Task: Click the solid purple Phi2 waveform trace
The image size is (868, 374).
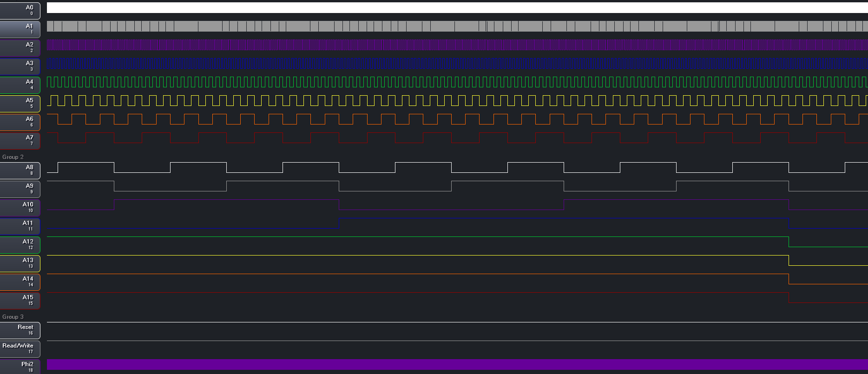Action: coord(455,365)
